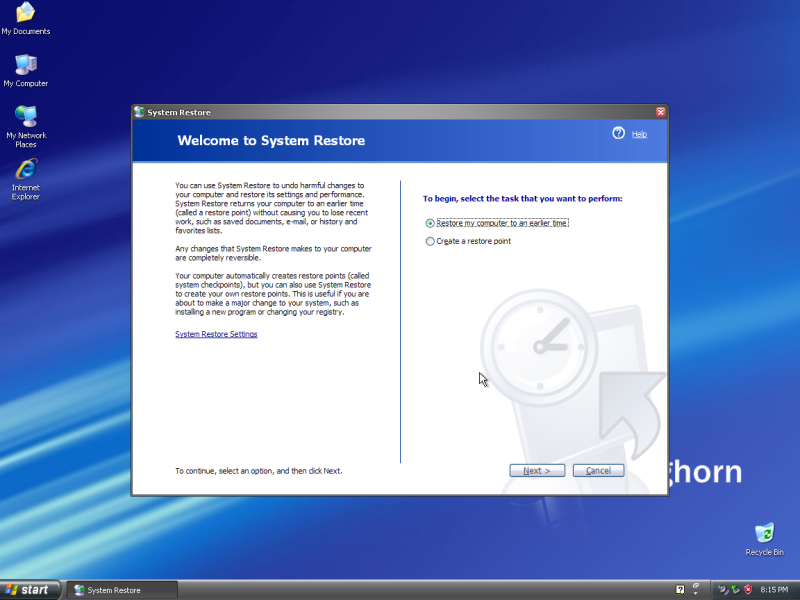
Task: Open My Network Places
Action: pyautogui.click(x=26, y=120)
